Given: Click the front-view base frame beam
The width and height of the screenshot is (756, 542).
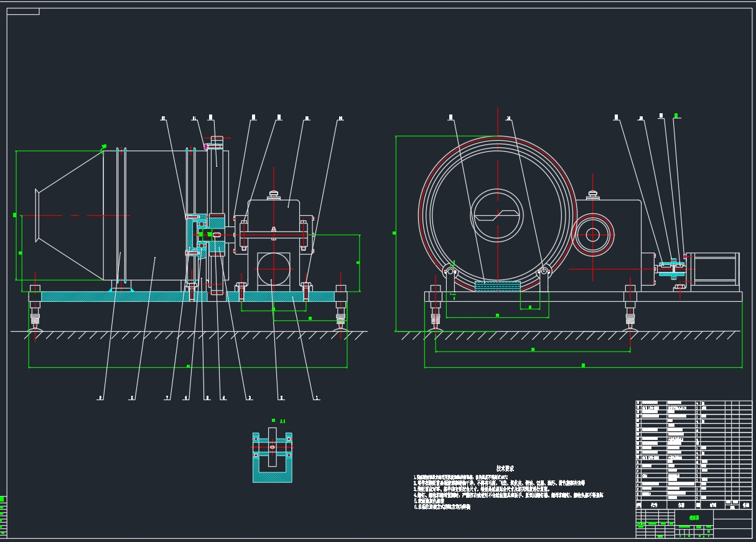Looking at the screenshot, I should point(583,296).
